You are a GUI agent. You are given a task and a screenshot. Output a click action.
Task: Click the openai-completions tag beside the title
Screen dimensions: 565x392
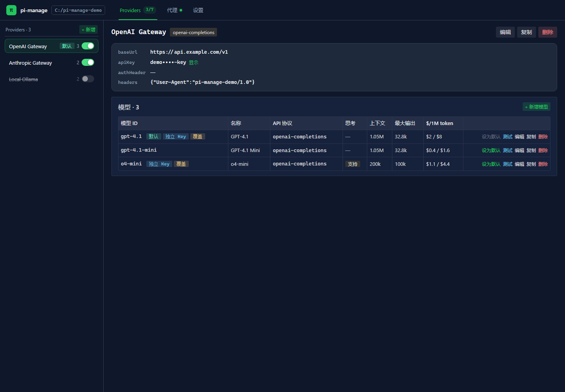pyautogui.click(x=193, y=33)
